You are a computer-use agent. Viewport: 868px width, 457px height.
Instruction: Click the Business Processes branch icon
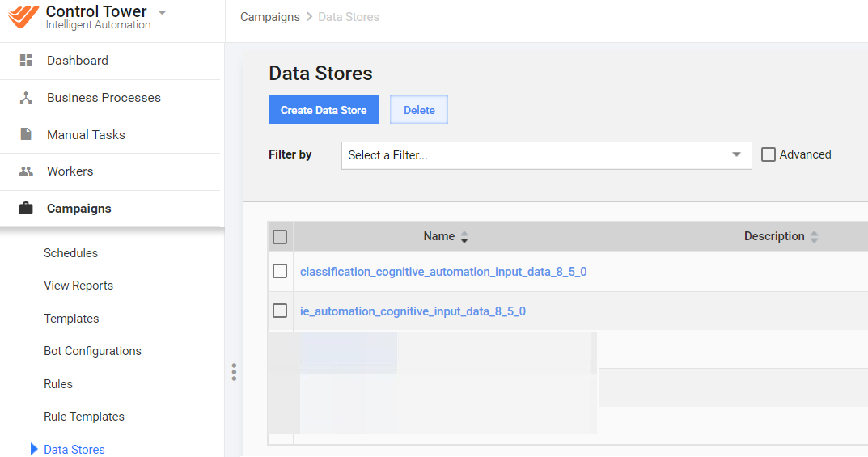[x=26, y=98]
